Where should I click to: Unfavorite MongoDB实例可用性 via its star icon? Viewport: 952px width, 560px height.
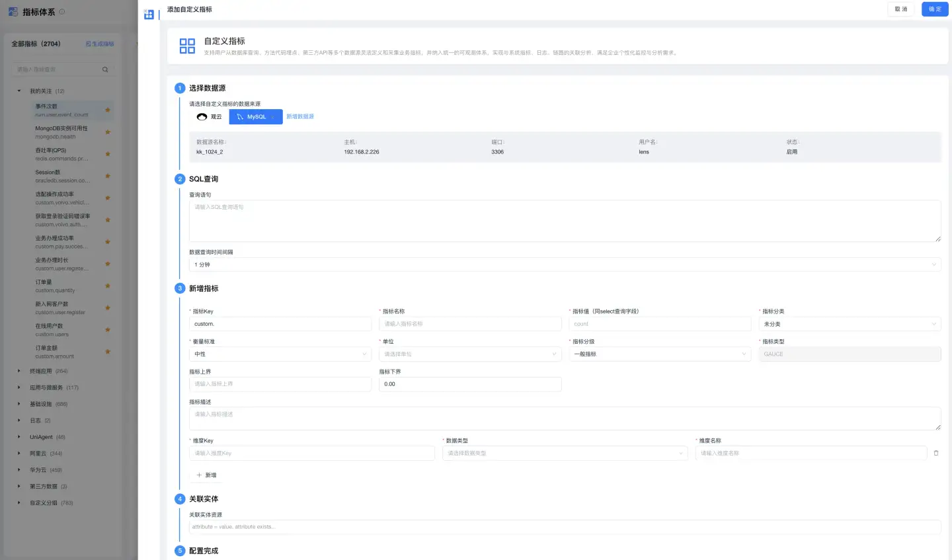pyautogui.click(x=108, y=132)
